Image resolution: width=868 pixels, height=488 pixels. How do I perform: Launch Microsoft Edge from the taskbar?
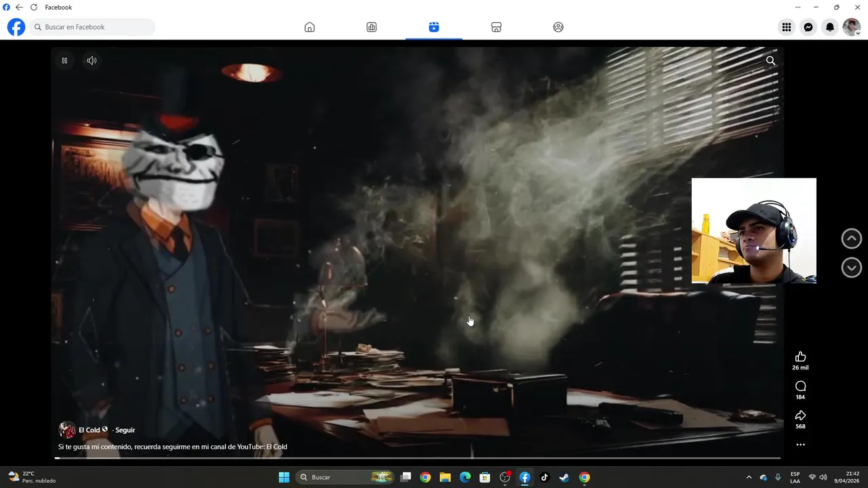pyautogui.click(x=465, y=477)
